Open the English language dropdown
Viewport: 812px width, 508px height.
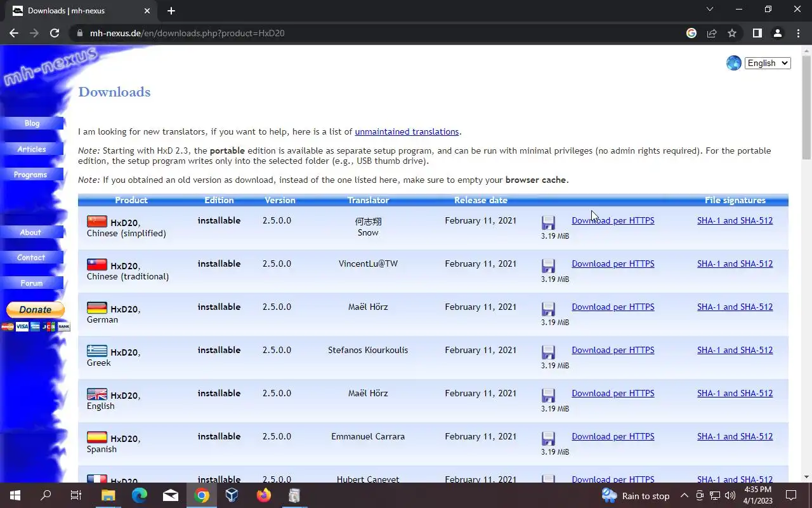[x=768, y=63]
